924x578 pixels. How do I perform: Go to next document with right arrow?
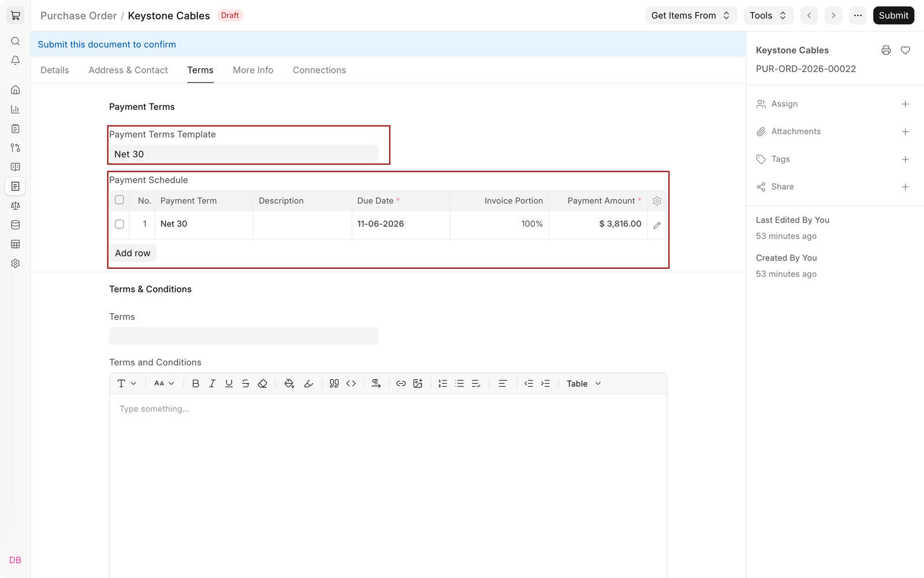833,16
